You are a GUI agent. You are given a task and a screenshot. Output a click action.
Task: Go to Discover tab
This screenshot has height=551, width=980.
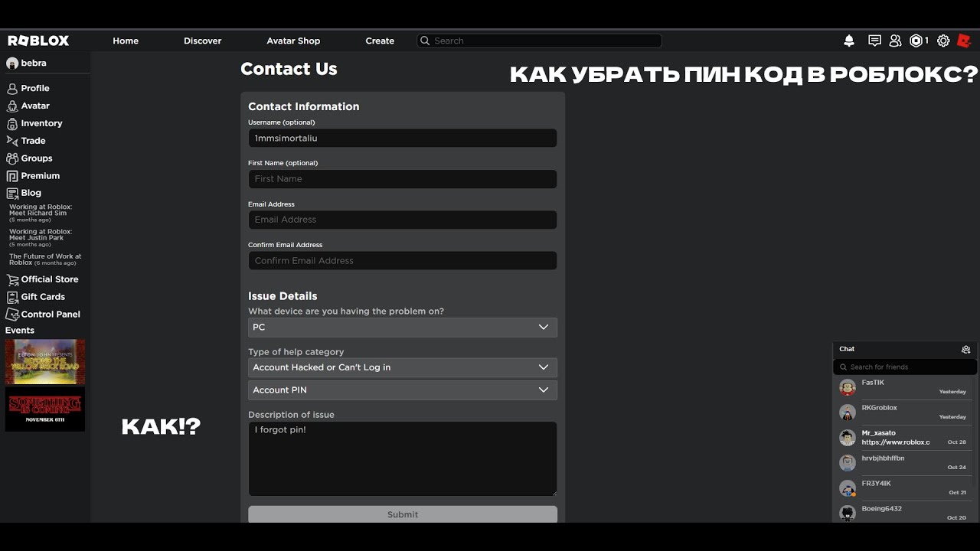click(x=203, y=41)
